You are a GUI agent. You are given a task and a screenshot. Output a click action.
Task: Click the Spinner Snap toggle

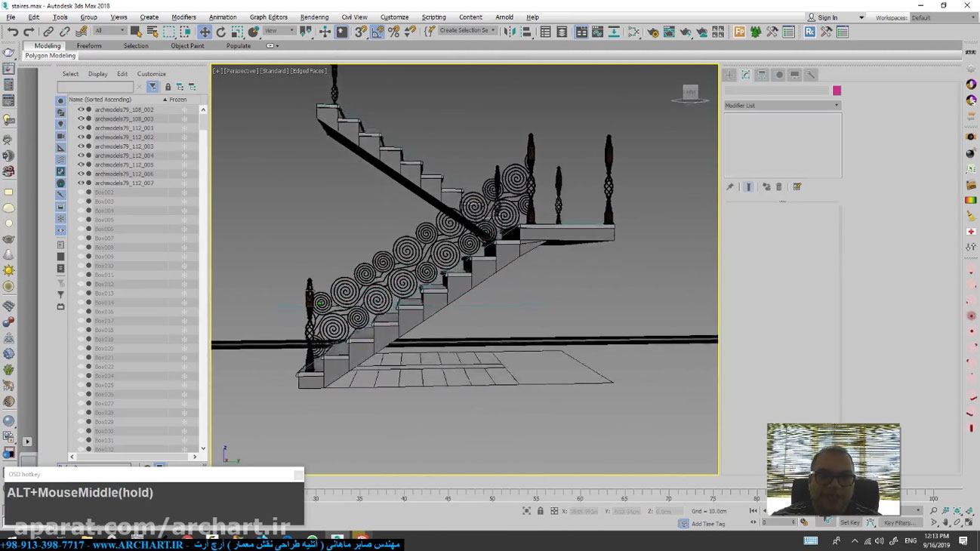pos(411,32)
